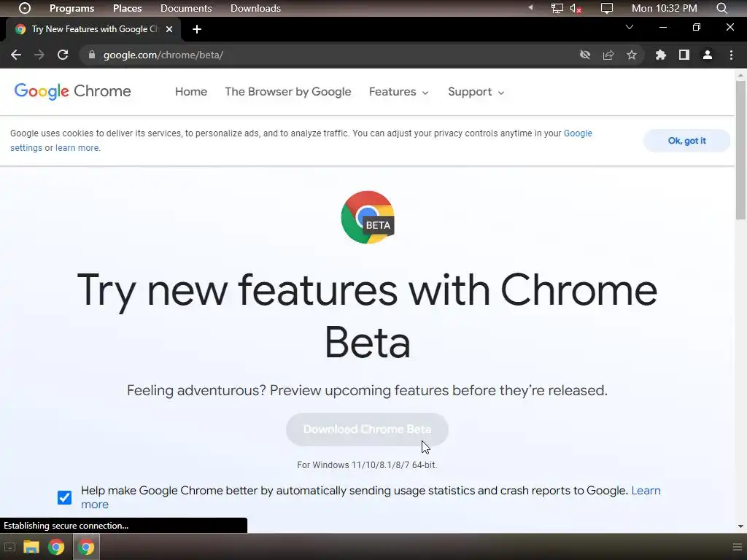Open the desktop search magnifier icon
The width and height of the screenshot is (747, 560).
721,8
